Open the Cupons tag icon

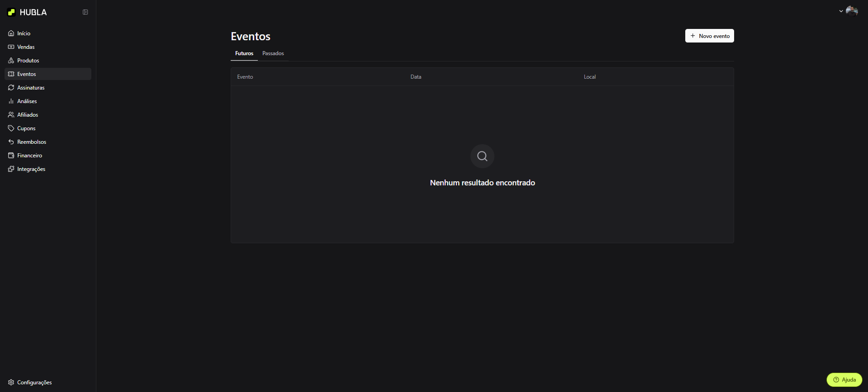click(11, 128)
